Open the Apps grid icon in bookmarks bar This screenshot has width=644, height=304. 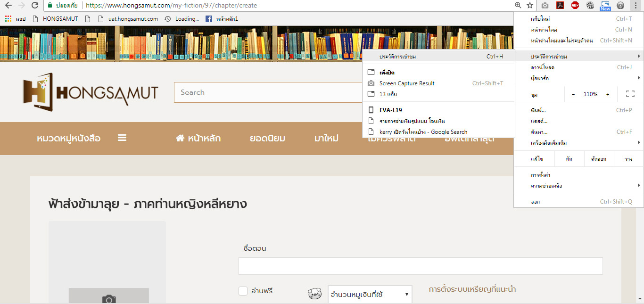pyautogui.click(x=8, y=19)
